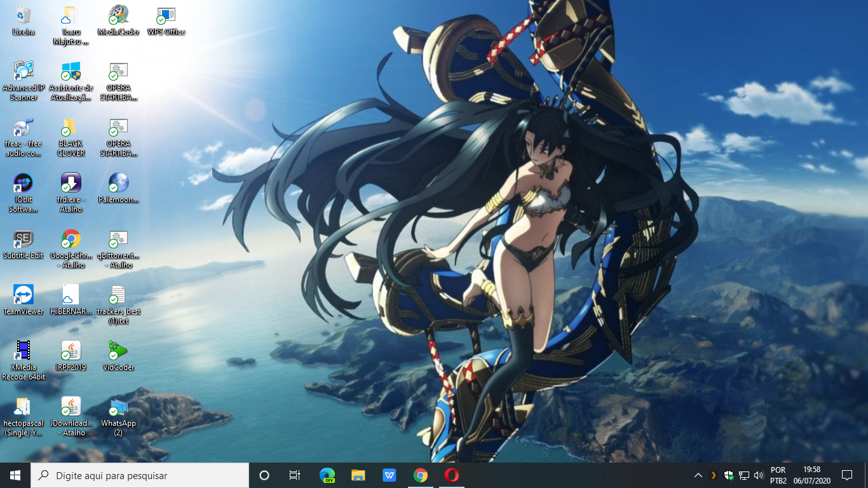Select the WPS Office desktop shortcut
This screenshot has height=488, width=868.
tap(166, 16)
